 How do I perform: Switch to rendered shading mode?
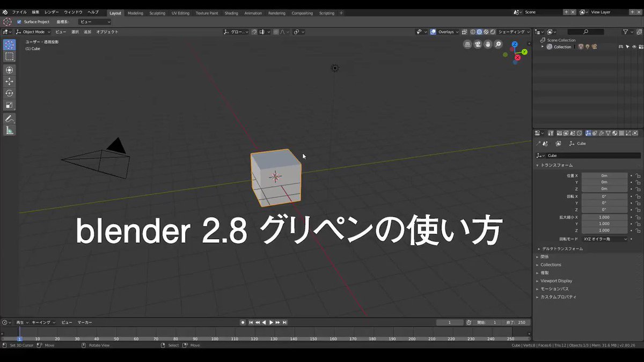coord(492,32)
